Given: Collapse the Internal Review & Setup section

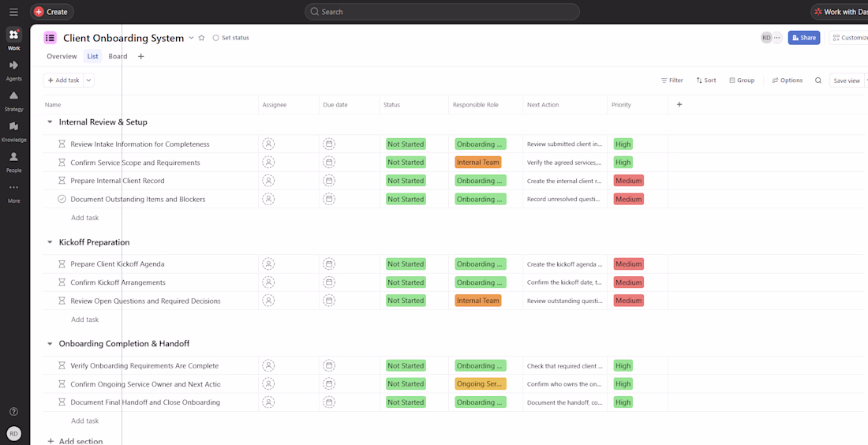Looking at the screenshot, I should 50,122.
